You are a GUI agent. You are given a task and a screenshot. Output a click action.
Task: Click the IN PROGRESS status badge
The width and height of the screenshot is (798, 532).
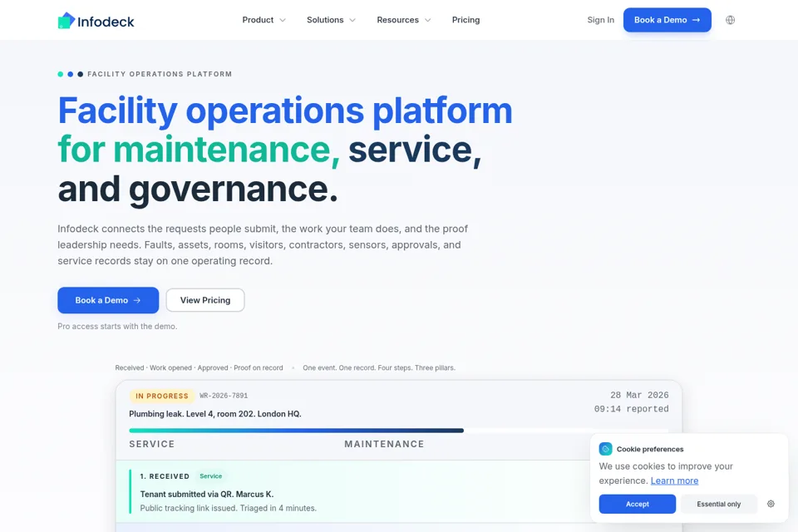click(162, 396)
